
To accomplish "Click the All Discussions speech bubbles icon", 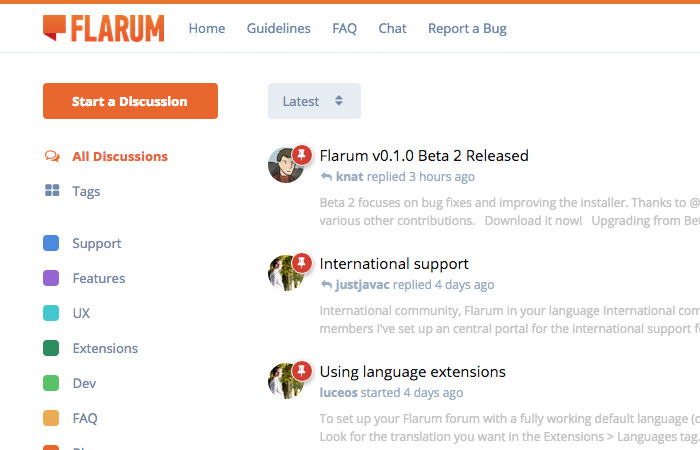I will click(52, 156).
